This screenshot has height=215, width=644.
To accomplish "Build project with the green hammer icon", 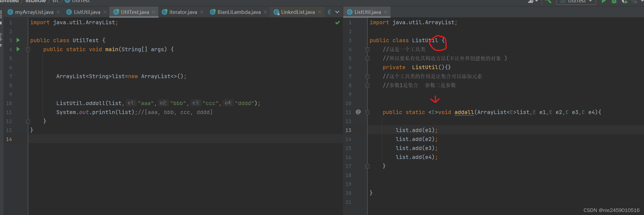I will click(548, 2).
